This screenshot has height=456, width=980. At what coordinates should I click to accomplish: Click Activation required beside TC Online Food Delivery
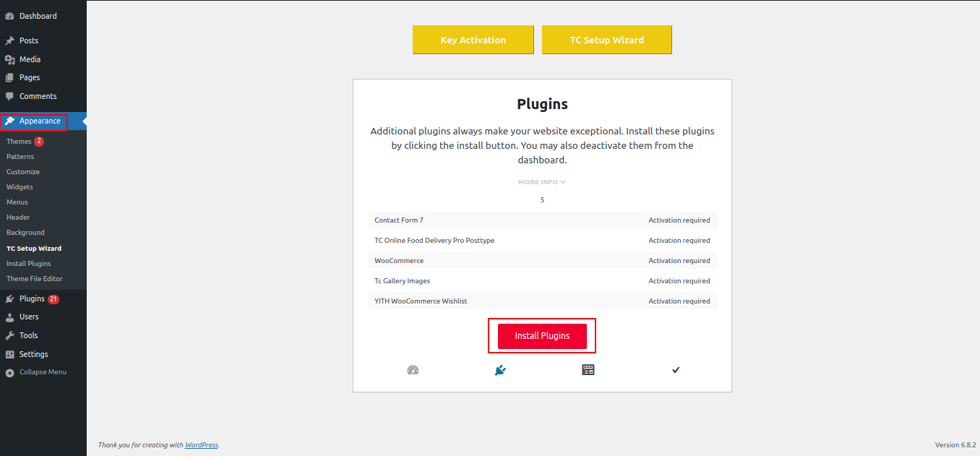click(679, 241)
